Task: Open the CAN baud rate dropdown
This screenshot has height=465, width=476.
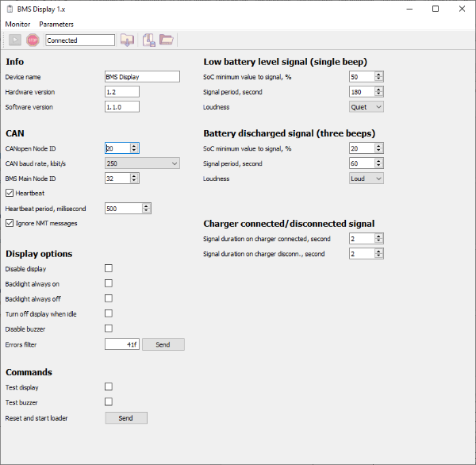Action: tap(142, 163)
